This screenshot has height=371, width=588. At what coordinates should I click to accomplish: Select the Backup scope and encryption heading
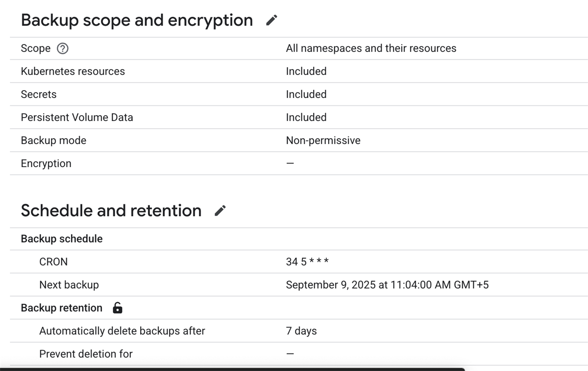(136, 20)
